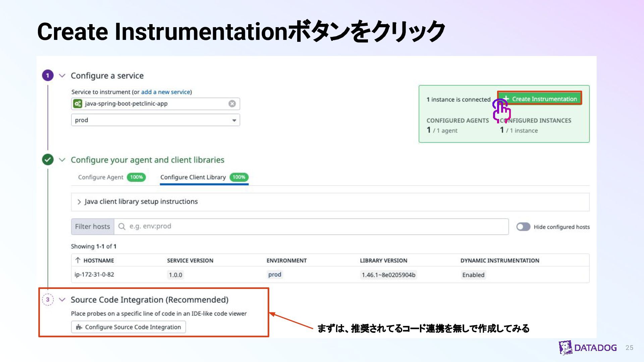Click the step 1 purple circle icon
644x362 pixels.
click(x=48, y=75)
